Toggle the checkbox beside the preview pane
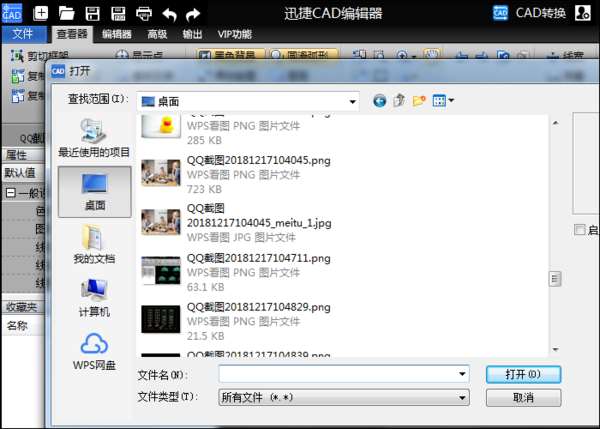 (x=580, y=230)
